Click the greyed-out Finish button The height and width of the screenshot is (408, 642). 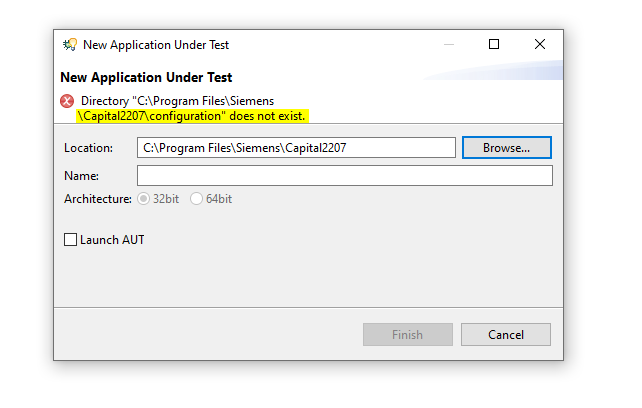(408, 335)
